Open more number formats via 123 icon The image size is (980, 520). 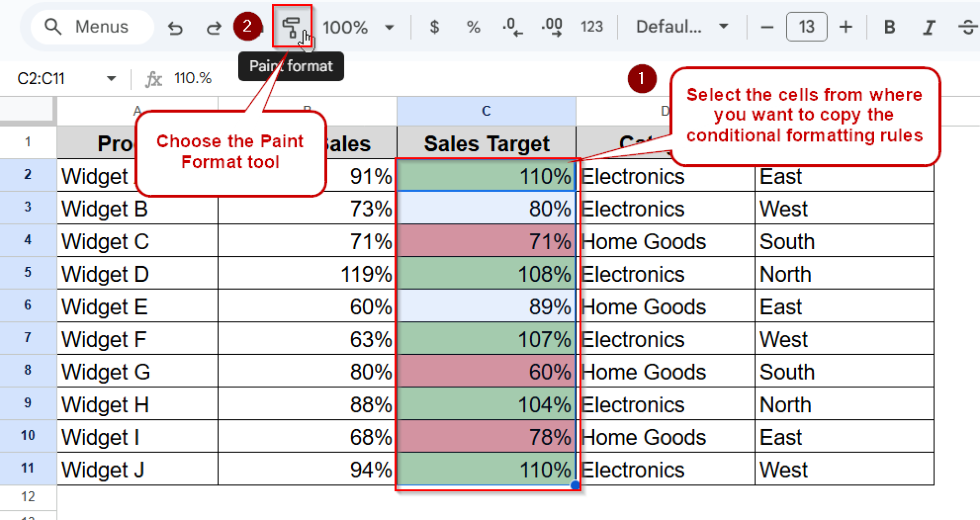pos(591,27)
